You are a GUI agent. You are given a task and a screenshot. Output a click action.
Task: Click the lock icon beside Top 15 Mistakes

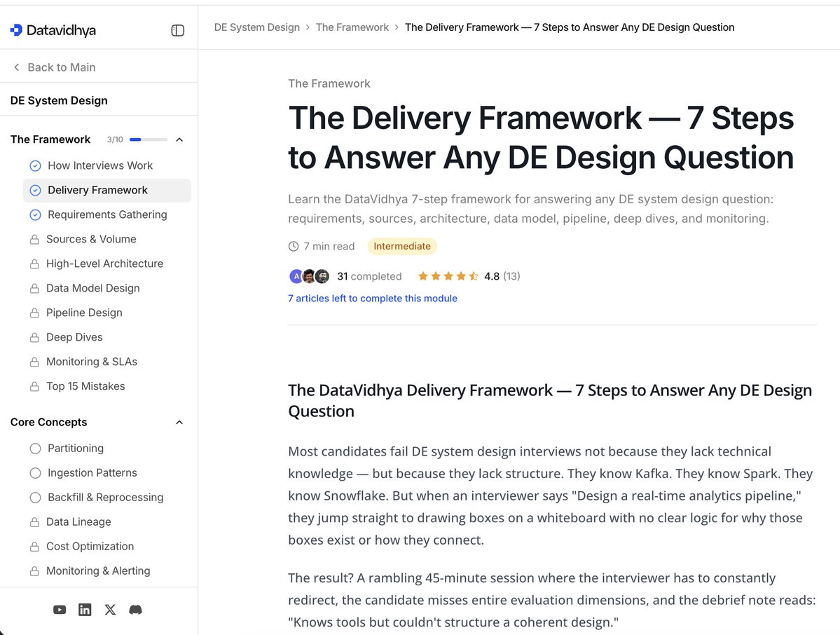(x=34, y=386)
